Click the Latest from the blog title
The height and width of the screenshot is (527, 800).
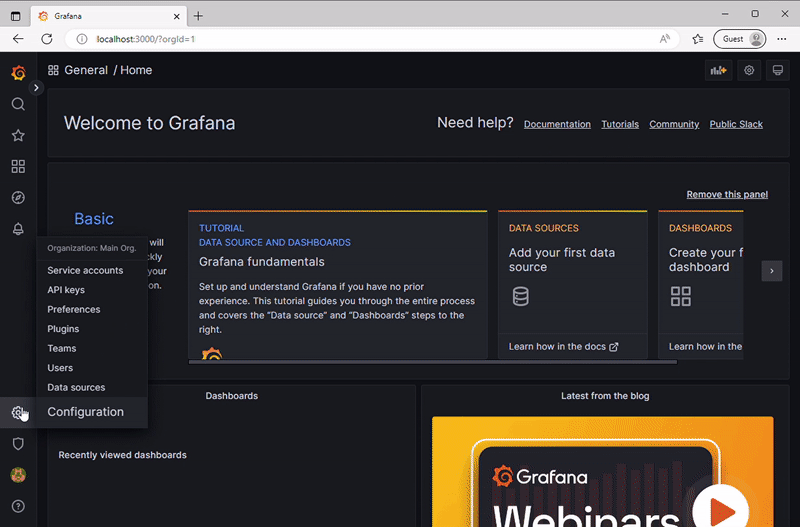pyautogui.click(x=605, y=396)
